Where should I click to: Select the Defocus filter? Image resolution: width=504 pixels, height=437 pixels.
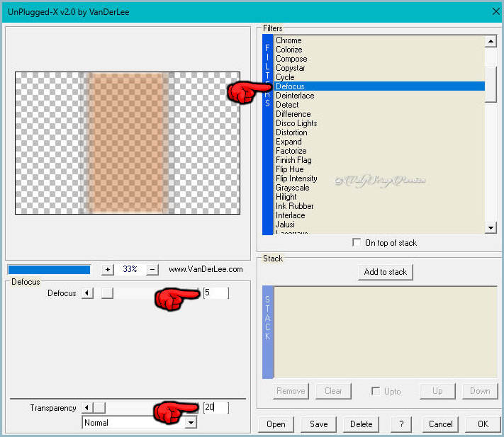[380, 86]
